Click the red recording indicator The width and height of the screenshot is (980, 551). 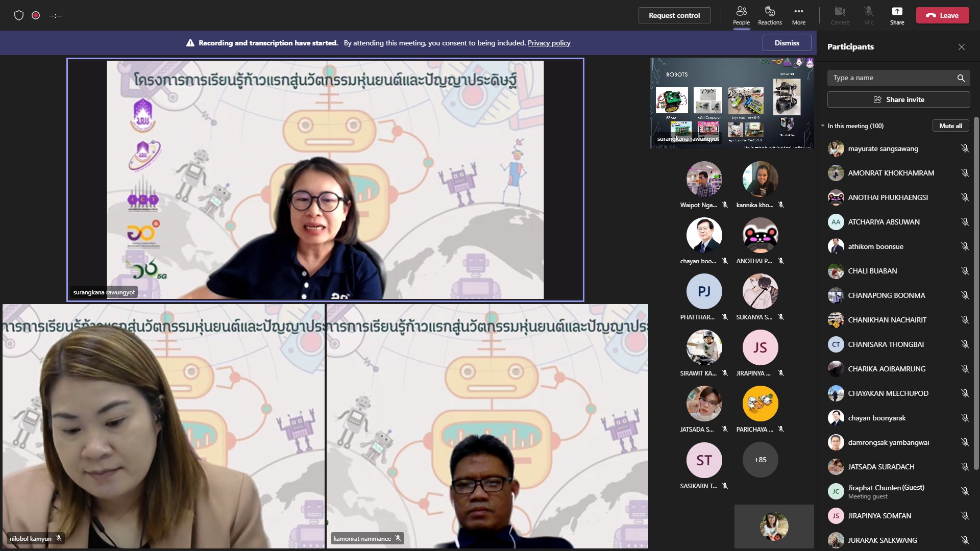point(36,15)
